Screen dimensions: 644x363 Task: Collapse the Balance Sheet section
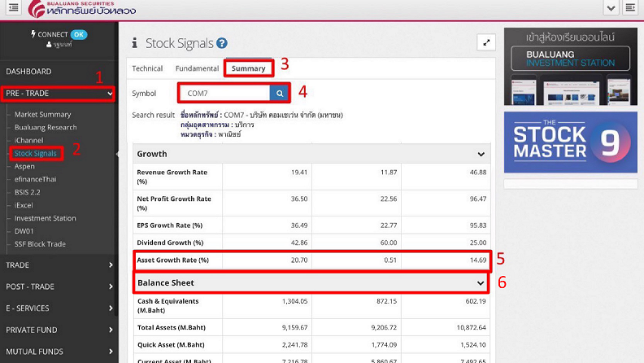point(481,282)
